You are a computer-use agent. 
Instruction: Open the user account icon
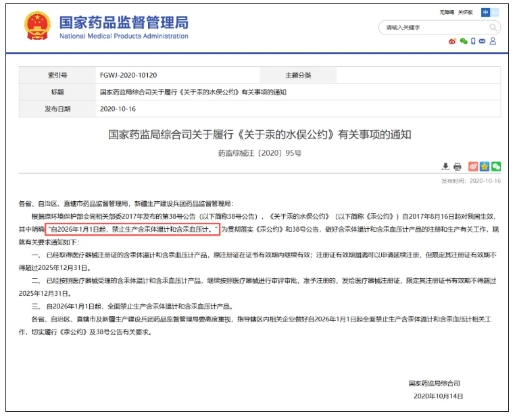coord(493,41)
